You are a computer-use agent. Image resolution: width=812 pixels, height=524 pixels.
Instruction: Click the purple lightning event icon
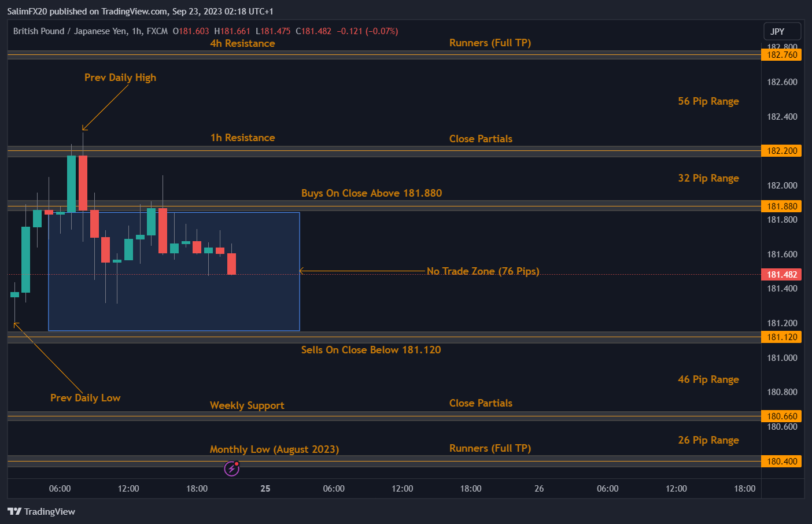pyautogui.click(x=231, y=468)
